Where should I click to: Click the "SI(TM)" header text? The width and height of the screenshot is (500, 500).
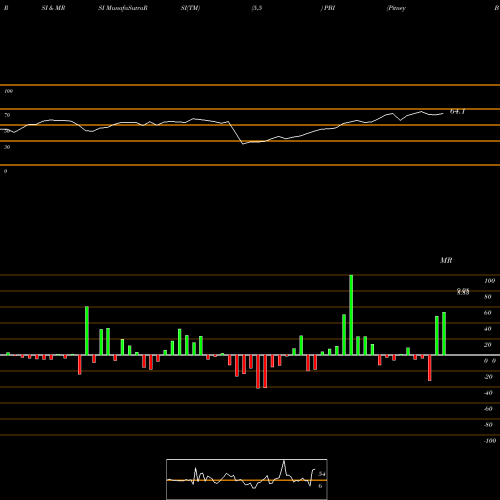pyautogui.click(x=190, y=8)
